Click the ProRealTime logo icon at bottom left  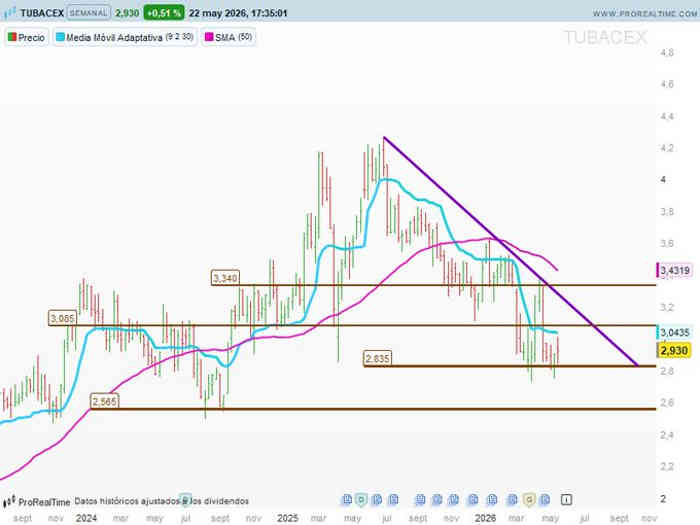click(9, 502)
